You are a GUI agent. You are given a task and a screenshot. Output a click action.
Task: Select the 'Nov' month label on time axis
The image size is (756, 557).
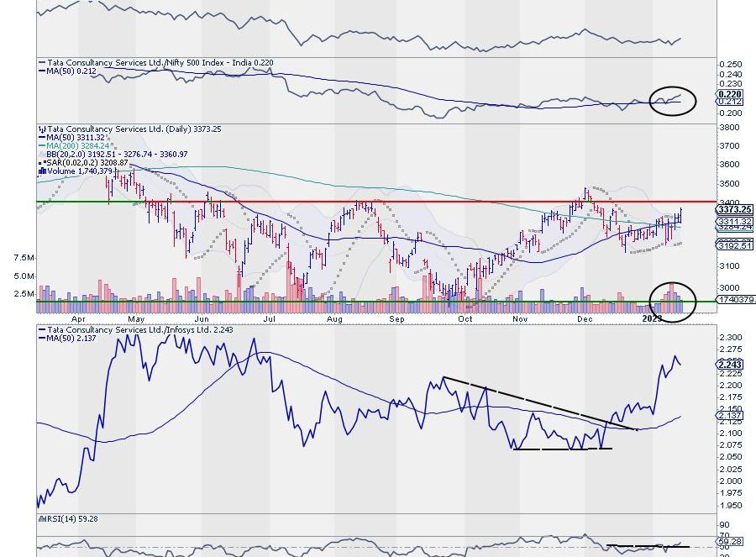point(520,318)
